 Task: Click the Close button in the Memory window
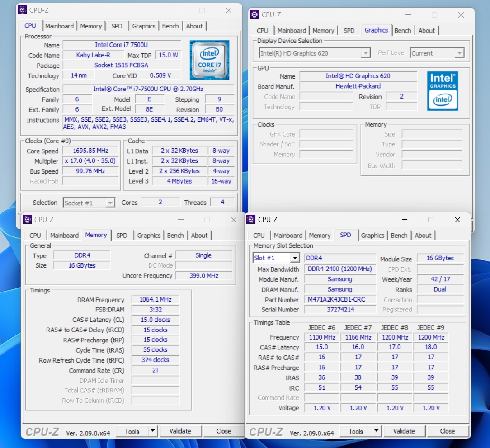click(x=224, y=431)
